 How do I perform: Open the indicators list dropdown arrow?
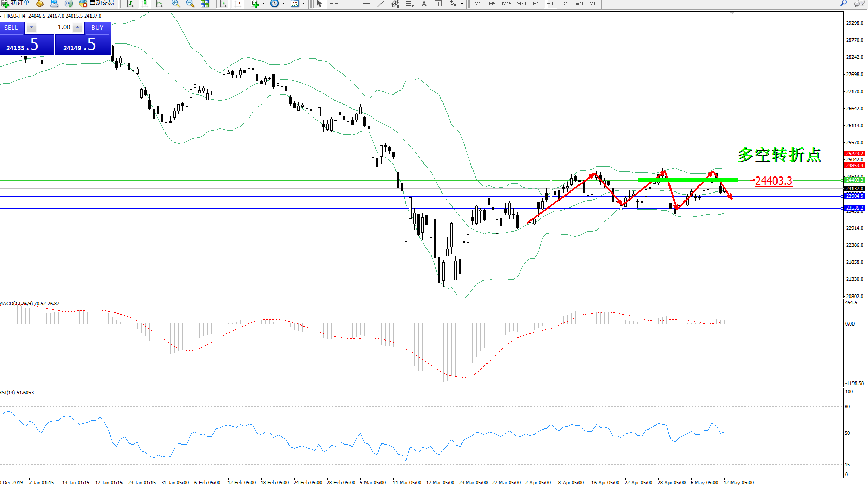263,4
